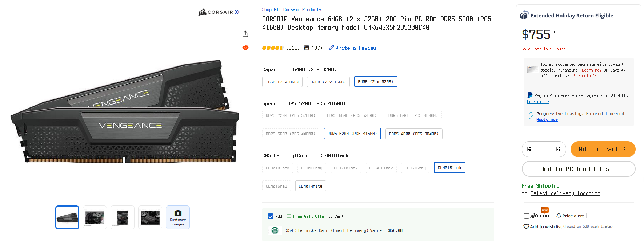Toggle the Add gift checkbox
Viewport: 644px width, 241px height.
271,216
